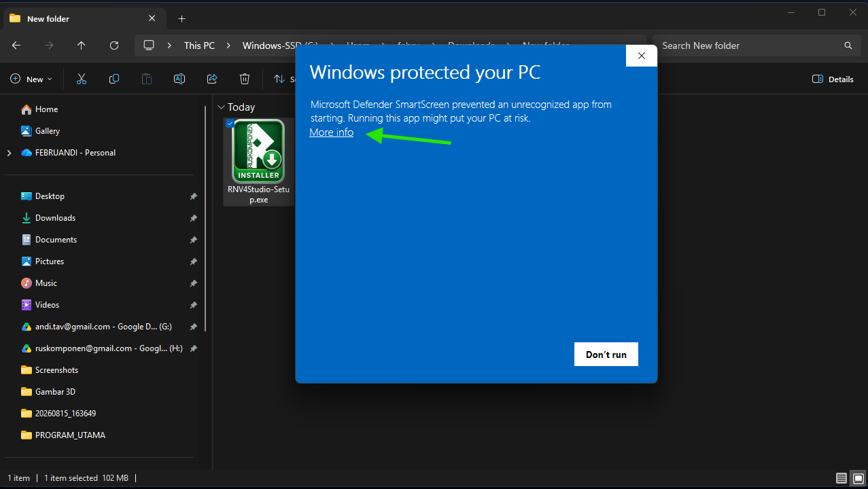
Task: Open the 20260815_163649 folder in sidebar
Action: point(65,414)
